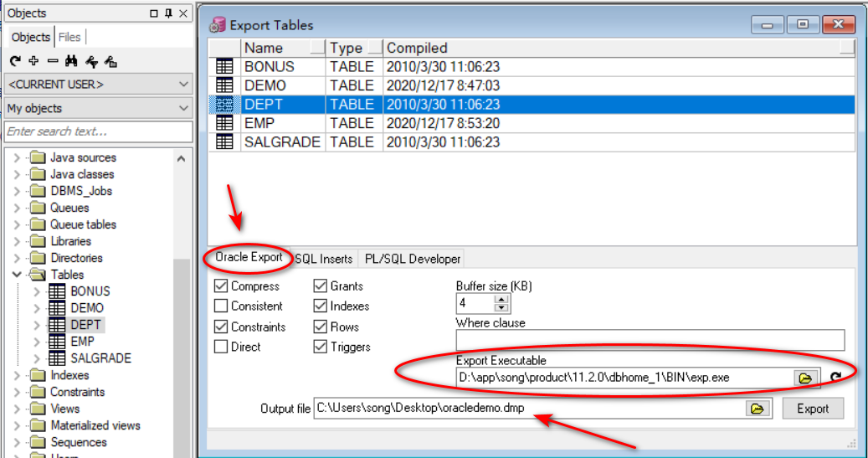The width and height of the screenshot is (868, 458).
Task: Sort by the Name column header
Action: point(284,49)
